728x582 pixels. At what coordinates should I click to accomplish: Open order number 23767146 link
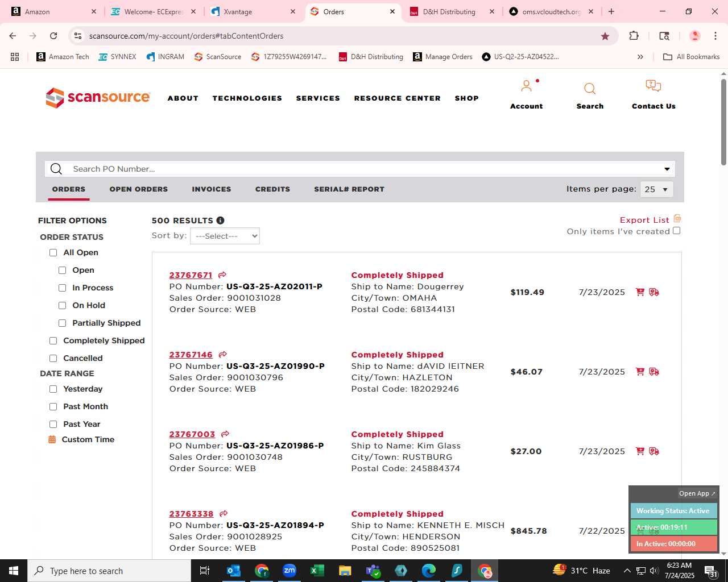[191, 355]
